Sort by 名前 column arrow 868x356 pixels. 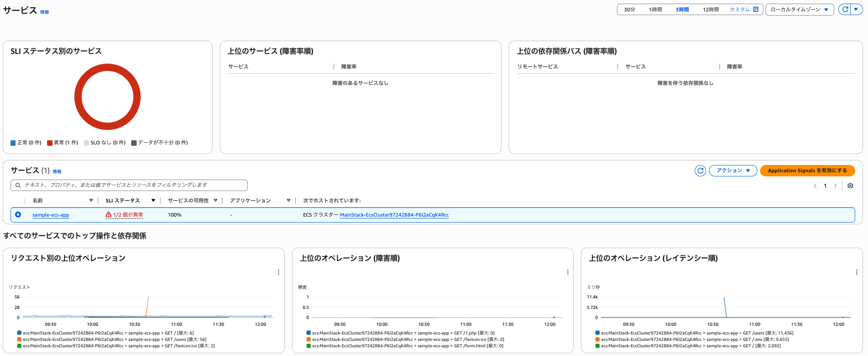click(91, 200)
